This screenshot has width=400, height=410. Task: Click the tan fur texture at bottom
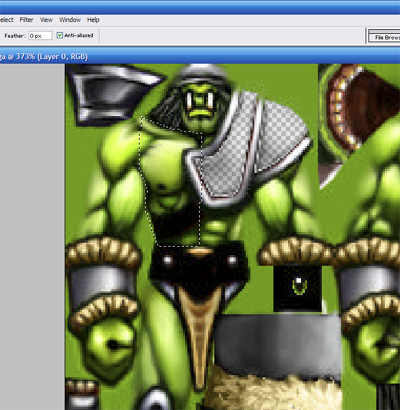(273, 392)
